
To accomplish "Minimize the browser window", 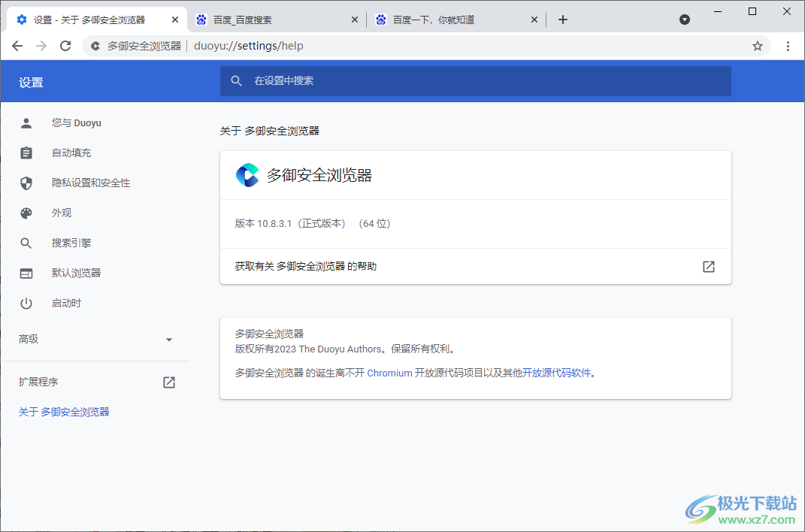I will pos(718,11).
